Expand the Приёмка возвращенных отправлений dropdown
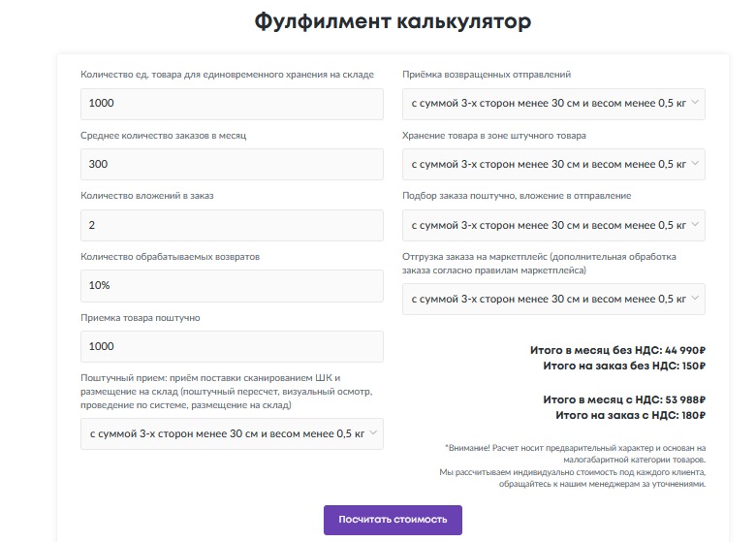The image size is (756, 542). point(553,104)
